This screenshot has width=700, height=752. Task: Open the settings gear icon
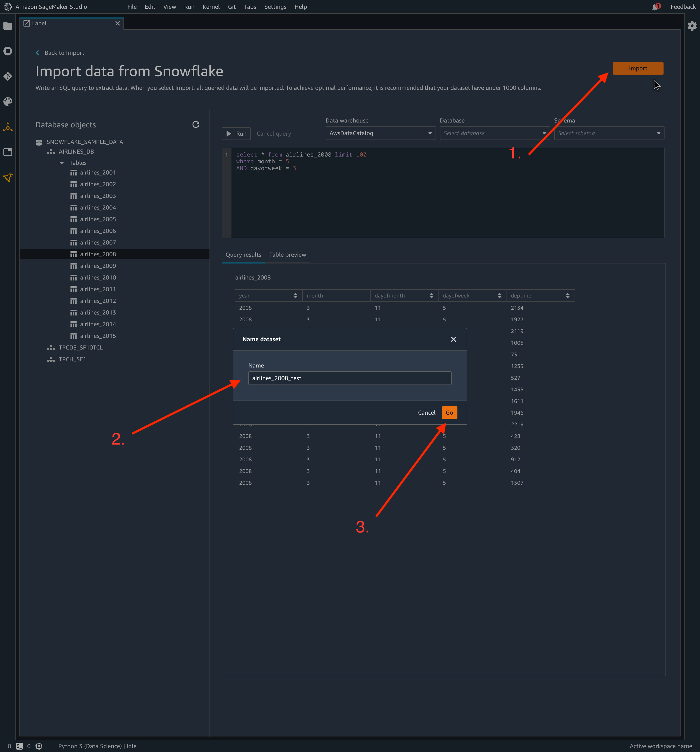pos(692,26)
